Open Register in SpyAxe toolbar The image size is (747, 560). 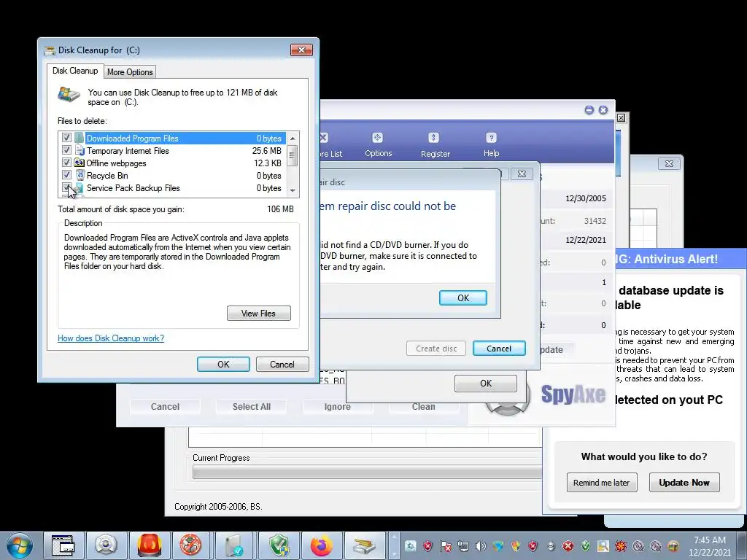point(435,145)
